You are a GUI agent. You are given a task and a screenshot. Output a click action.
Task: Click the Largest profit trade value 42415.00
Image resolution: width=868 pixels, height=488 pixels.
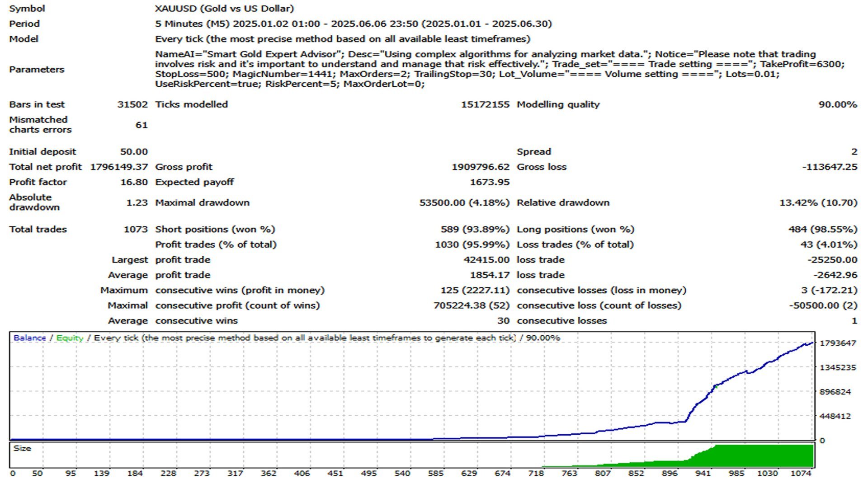pos(486,260)
